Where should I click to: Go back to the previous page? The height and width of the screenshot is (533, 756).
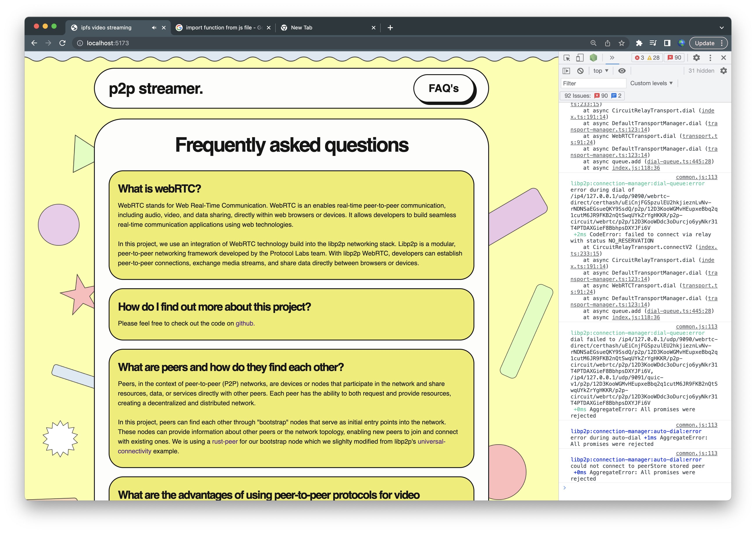(x=34, y=43)
